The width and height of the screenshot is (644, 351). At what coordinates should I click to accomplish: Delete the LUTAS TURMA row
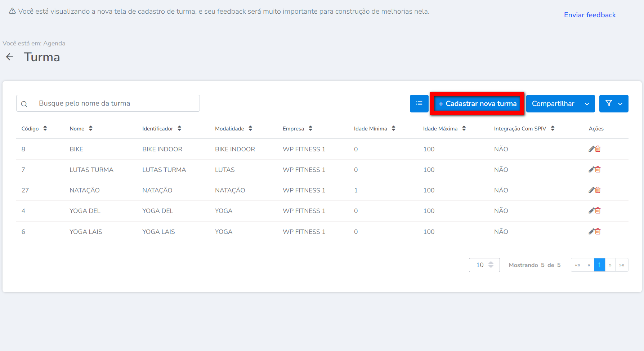point(598,170)
